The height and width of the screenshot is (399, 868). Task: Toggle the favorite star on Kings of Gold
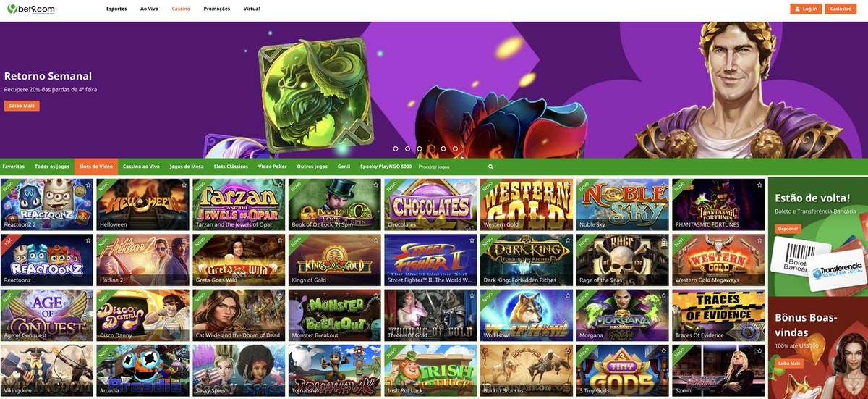[376, 240]
